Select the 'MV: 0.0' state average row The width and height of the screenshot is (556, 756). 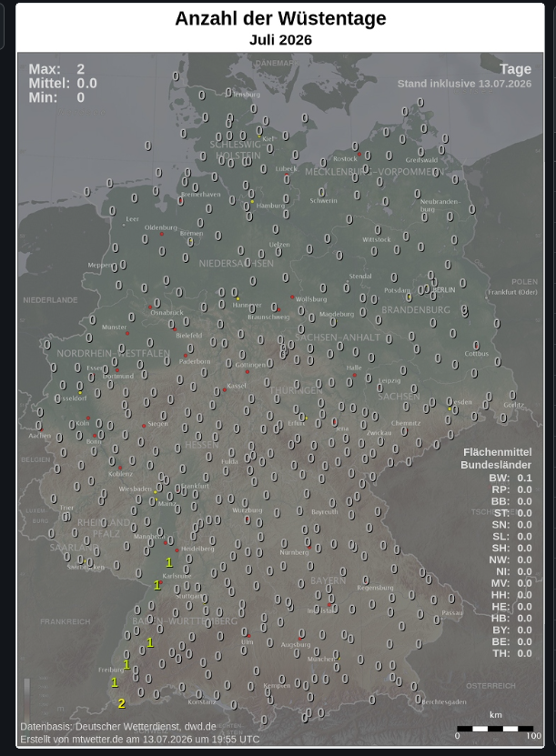(511, 583)
